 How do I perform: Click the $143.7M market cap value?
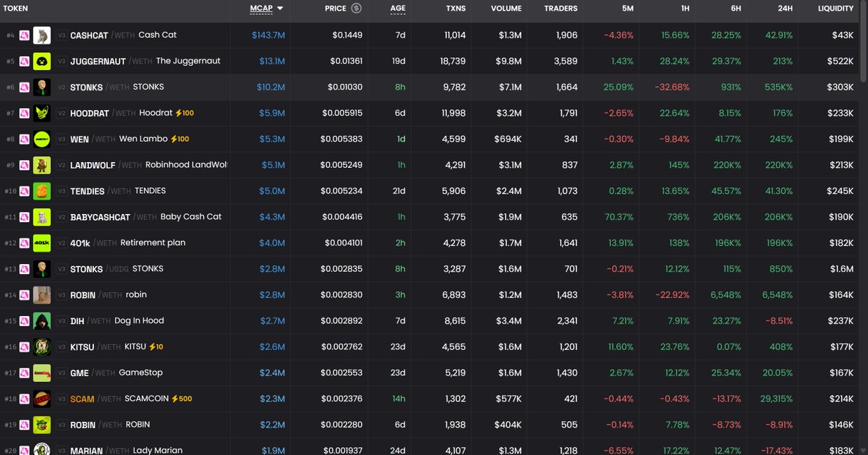268,35
